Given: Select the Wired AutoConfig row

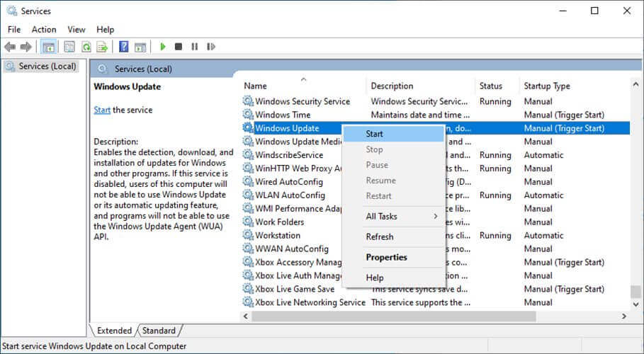Looking at the screenshot, I should click(435, 181).
